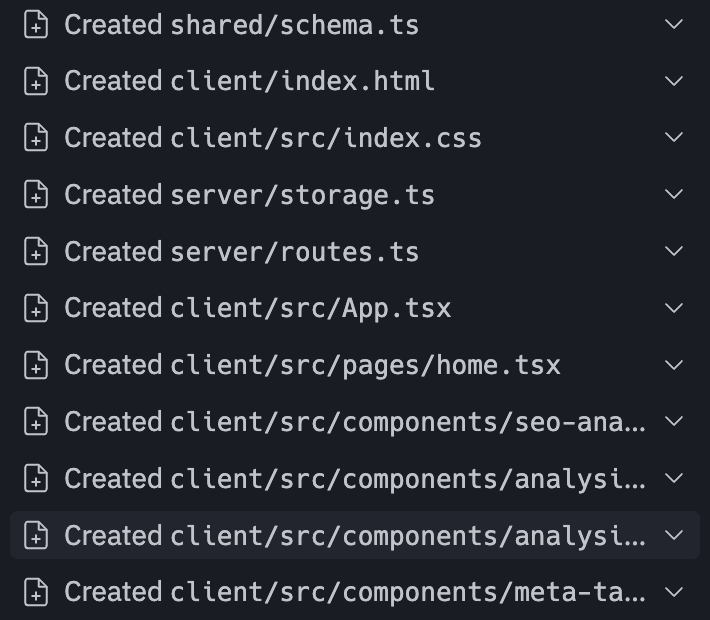
Task: Click the file icon on the meta-ta row
Action: [36, 592]
